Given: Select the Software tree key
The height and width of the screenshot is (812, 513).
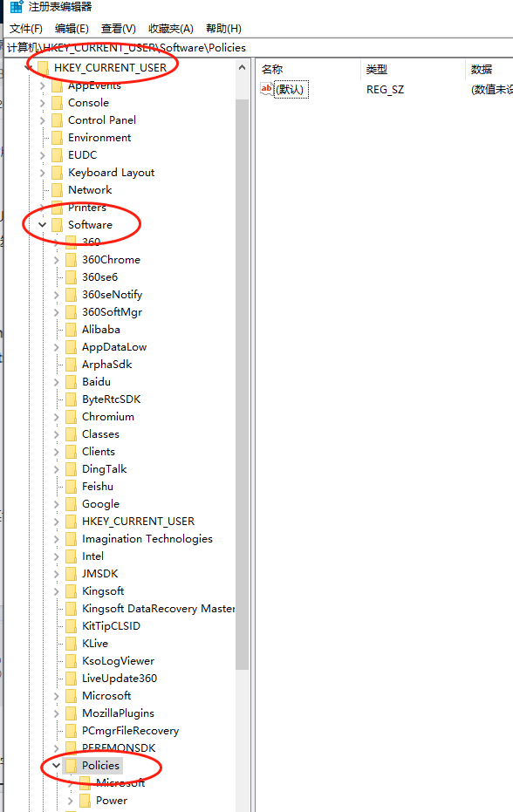Looking at the screenshot, I should [90, 225].
